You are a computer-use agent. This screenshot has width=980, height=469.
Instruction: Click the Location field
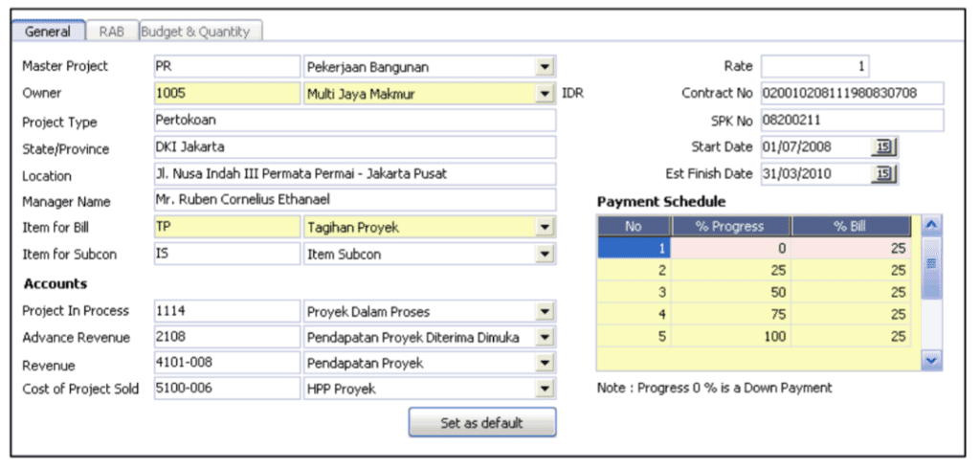[x=355, y=174]
